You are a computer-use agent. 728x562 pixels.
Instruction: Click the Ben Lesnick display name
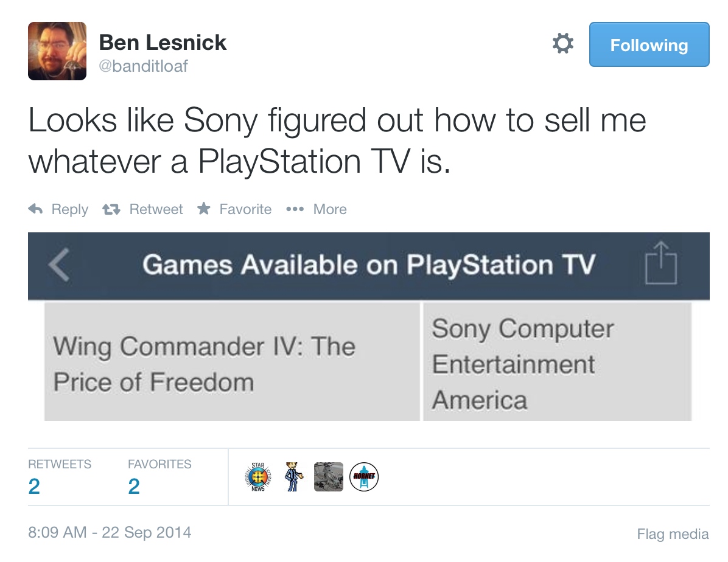(163, 42)
